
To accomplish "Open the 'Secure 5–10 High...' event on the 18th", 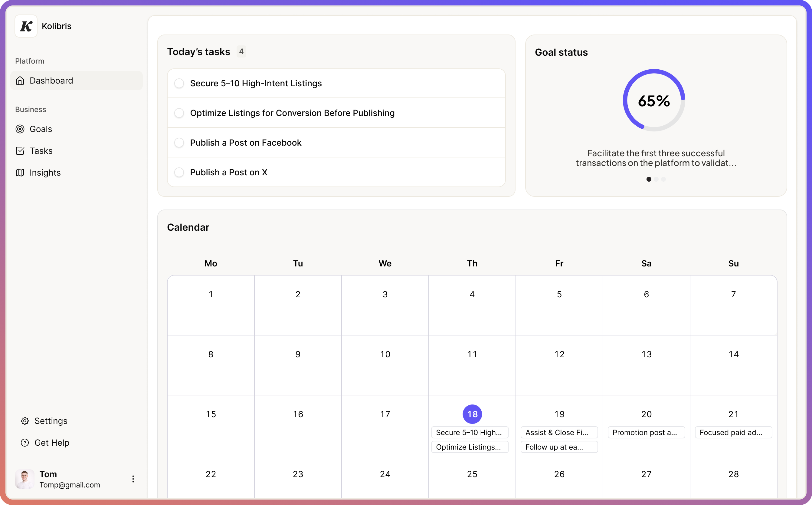I will (x=470, y=432).
